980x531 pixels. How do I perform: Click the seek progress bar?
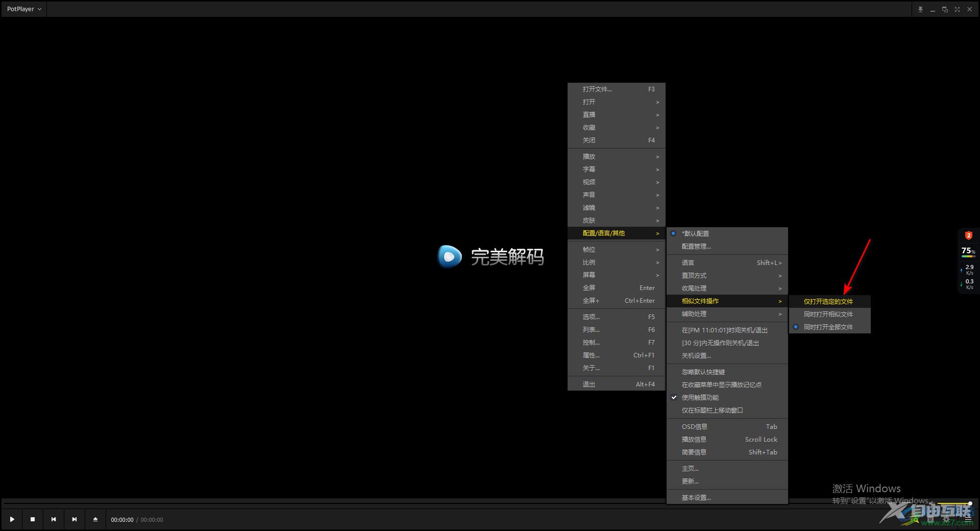click(465, 503)
